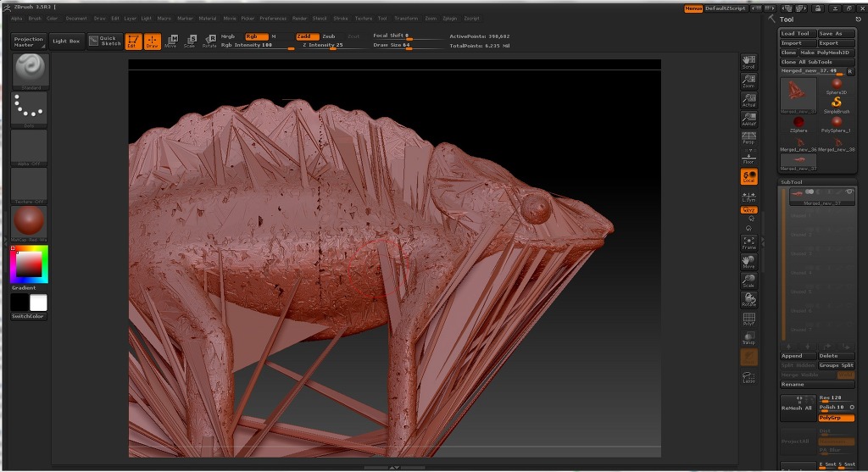Open the Brush menu

click(35, 19)
